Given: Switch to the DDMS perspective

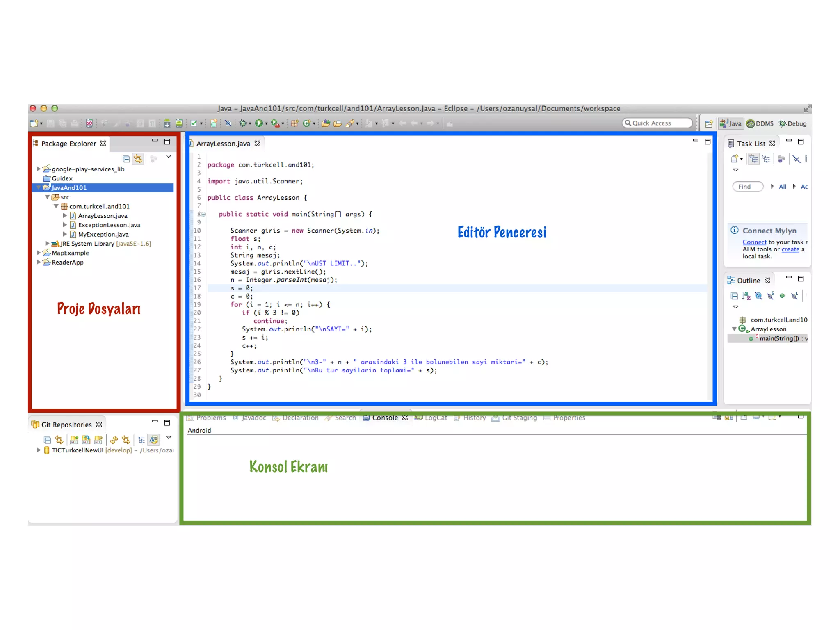Looking at the screenshot, I should tap(760, 123).
